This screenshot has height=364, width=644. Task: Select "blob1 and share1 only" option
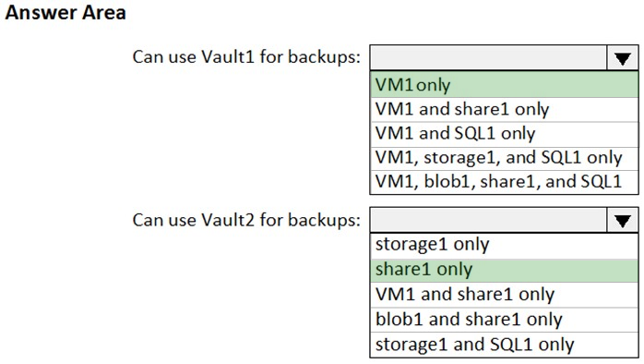505,320
